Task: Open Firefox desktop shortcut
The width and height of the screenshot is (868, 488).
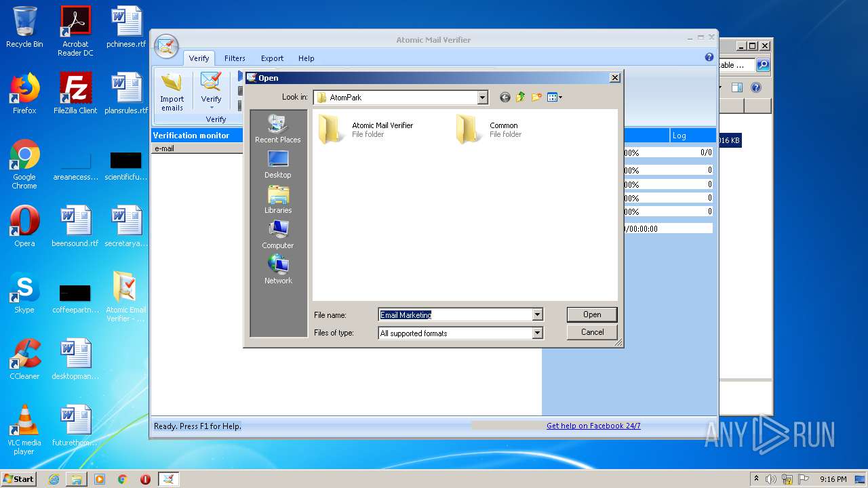Action: tap(24, 94)
